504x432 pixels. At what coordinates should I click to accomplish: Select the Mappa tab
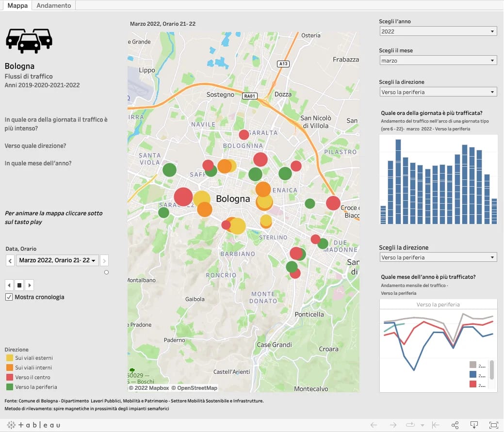point(17,5)
